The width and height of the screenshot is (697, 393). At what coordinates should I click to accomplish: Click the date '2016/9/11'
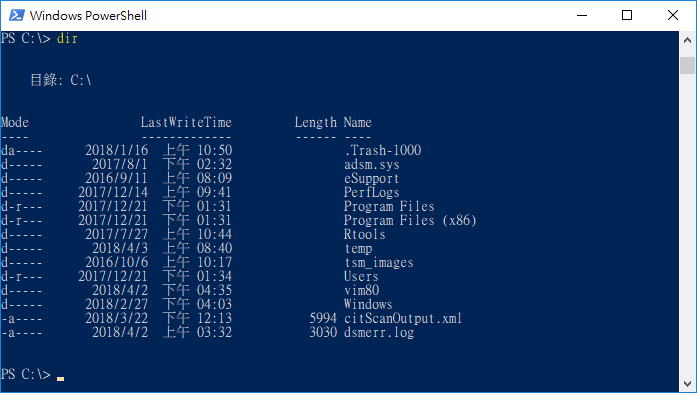[116, 178]
